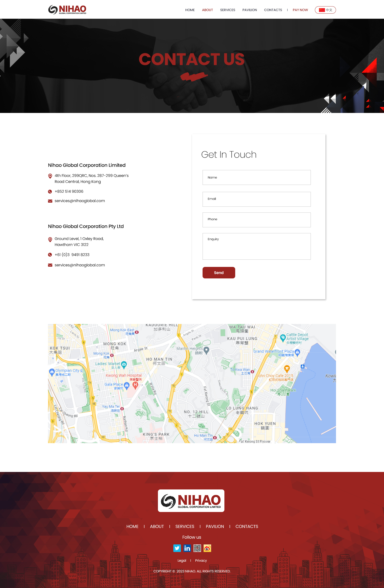Open the Weibo icon in footer

207,548
